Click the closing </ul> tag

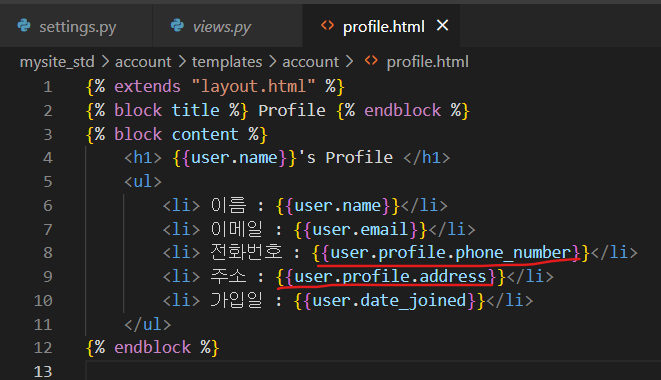point(148,325)
